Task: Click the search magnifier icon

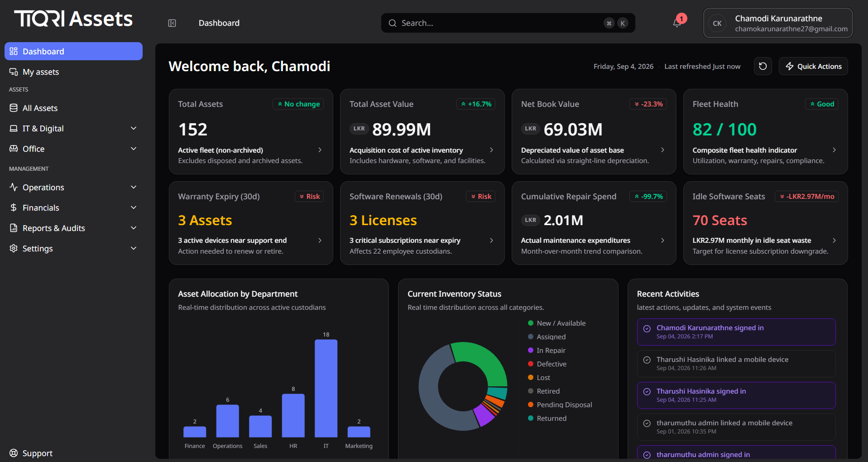Action: click(393, 23)
